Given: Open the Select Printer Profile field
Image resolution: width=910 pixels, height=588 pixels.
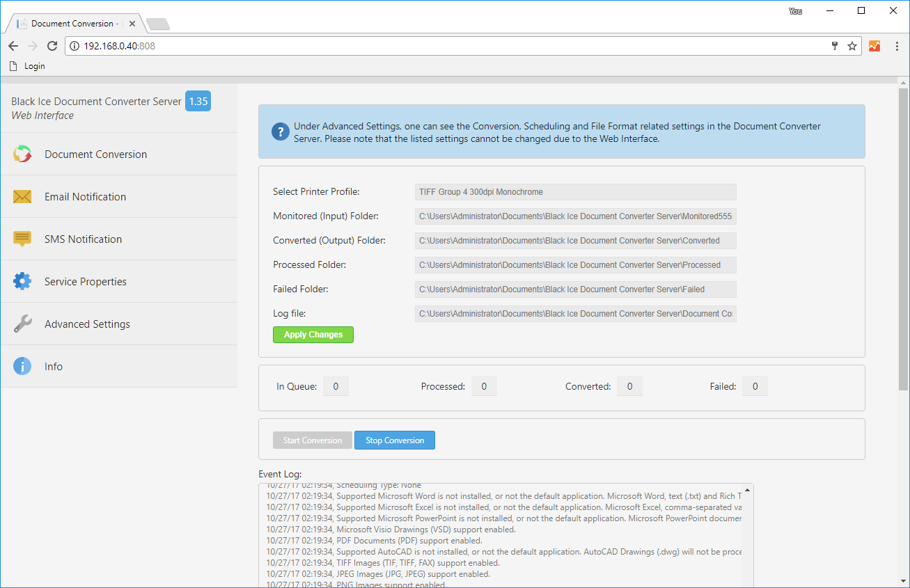Looking at the screenshot, I should point(575,191).
